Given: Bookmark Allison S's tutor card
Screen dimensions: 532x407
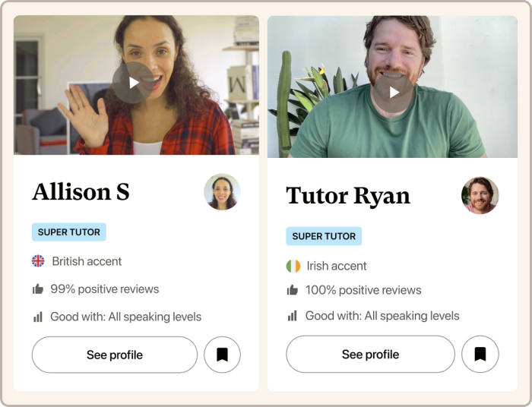Looking at the screenshot, I should [x=222, y=355].
